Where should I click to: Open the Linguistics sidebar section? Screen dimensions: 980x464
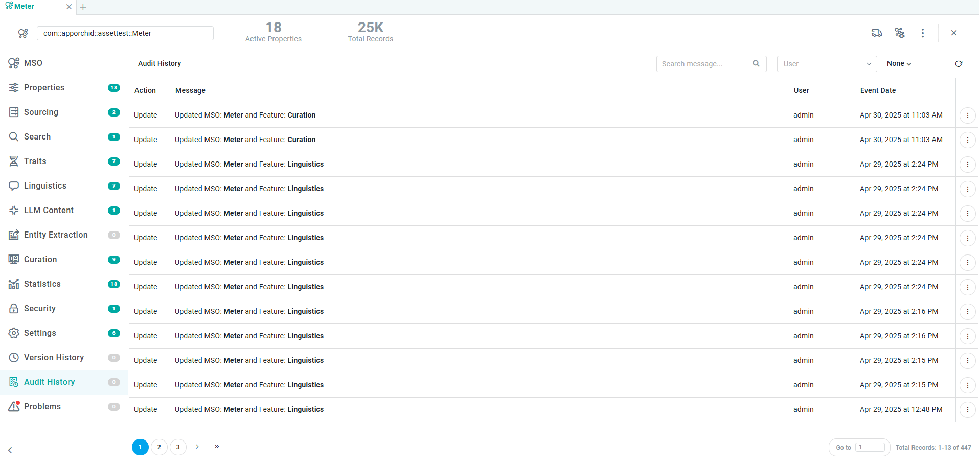[45, 186]
